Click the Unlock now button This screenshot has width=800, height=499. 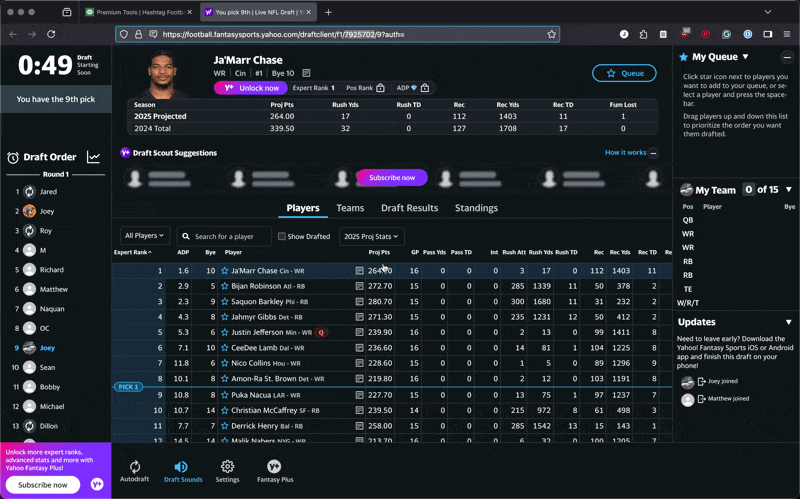251,88
